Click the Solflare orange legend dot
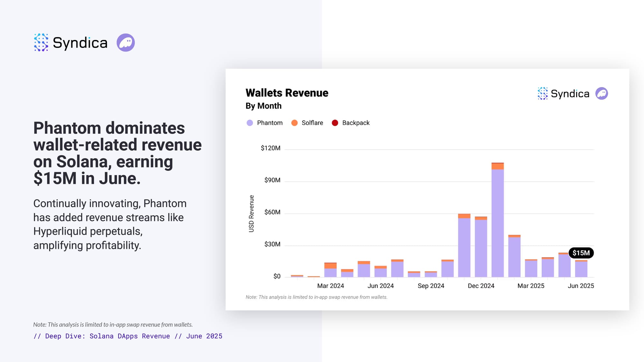644x362 pixels. click(x=294, y=123)
